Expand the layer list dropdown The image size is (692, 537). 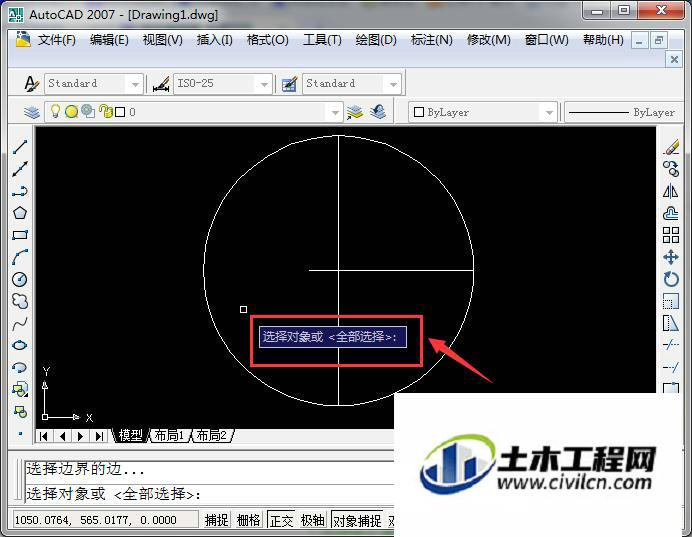[335, 113]
